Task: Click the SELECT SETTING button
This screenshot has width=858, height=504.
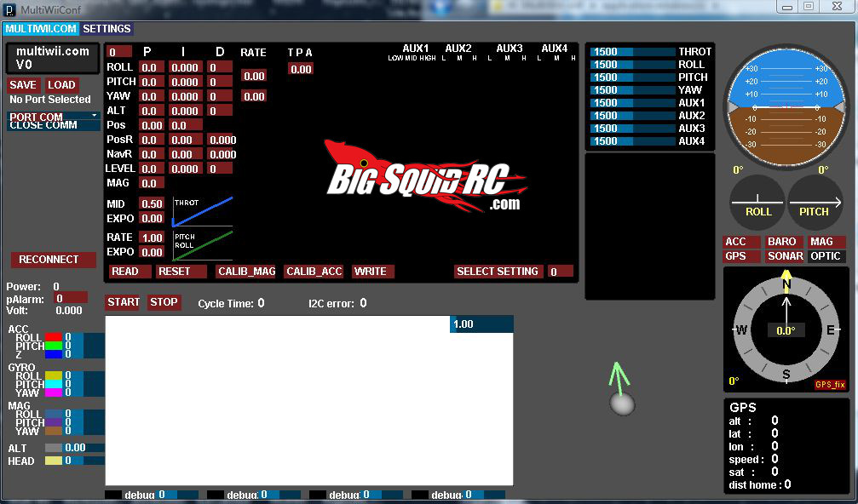Action: click(498, 271)
